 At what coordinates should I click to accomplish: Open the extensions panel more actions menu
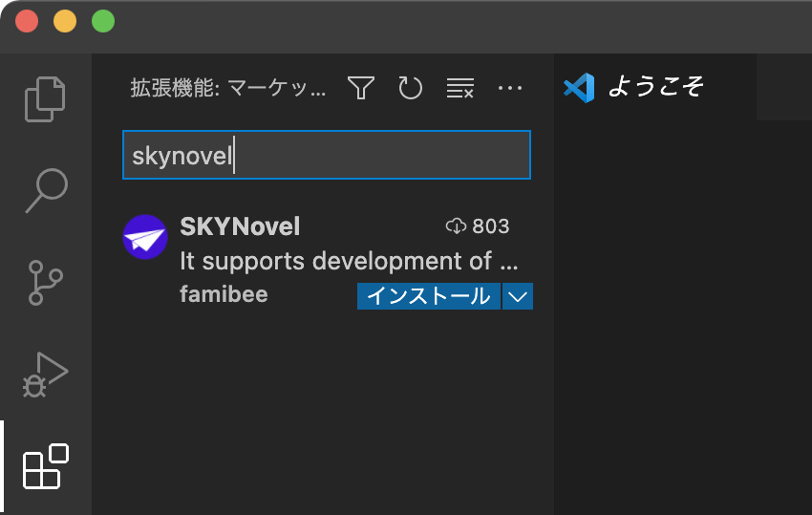coord(510,88)
